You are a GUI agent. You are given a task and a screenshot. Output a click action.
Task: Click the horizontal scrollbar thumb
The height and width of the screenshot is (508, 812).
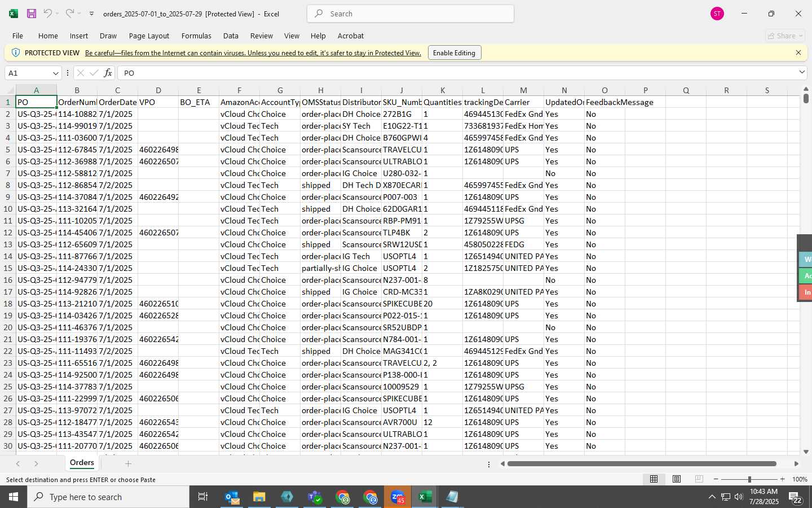(x=642, y=464)
